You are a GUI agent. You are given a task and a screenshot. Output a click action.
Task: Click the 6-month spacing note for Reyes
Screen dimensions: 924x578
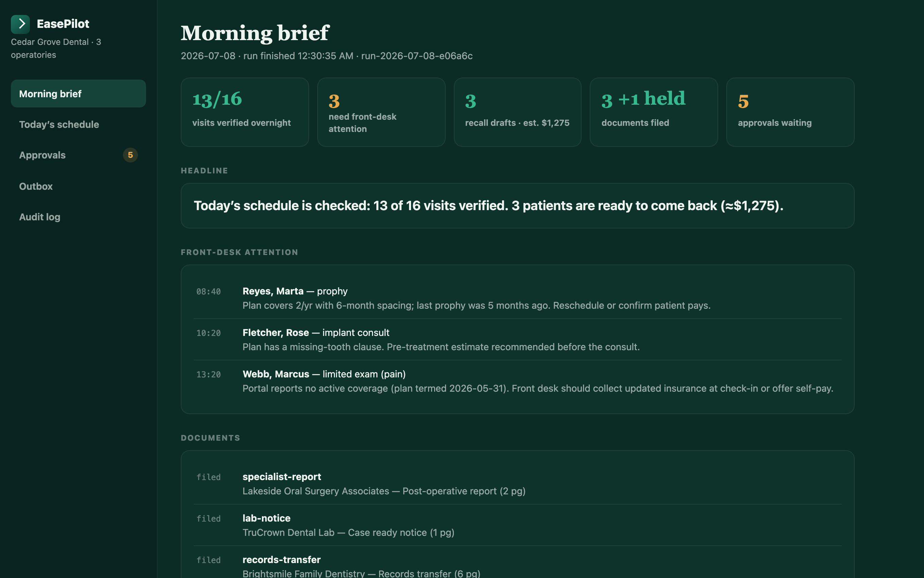point(476,305)
